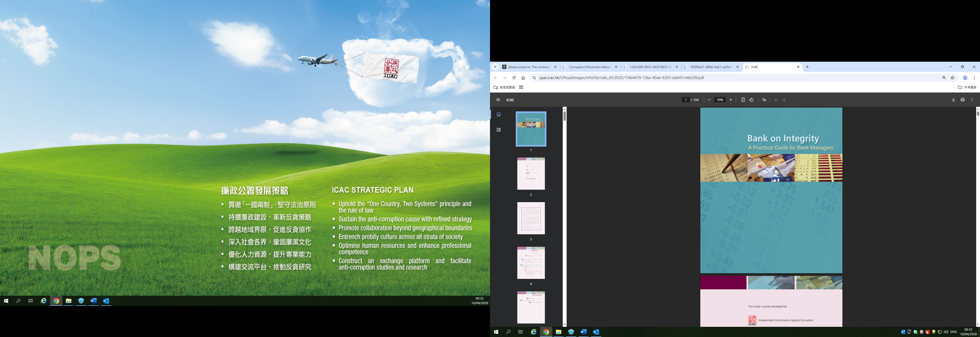
Task: Enable the PDF draw annotation tool
Action: [x=764, y=100]
